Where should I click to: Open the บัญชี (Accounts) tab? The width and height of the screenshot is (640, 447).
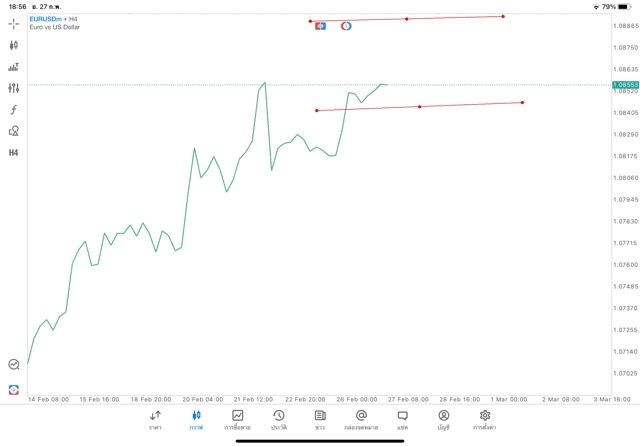[x=444, y=419]
